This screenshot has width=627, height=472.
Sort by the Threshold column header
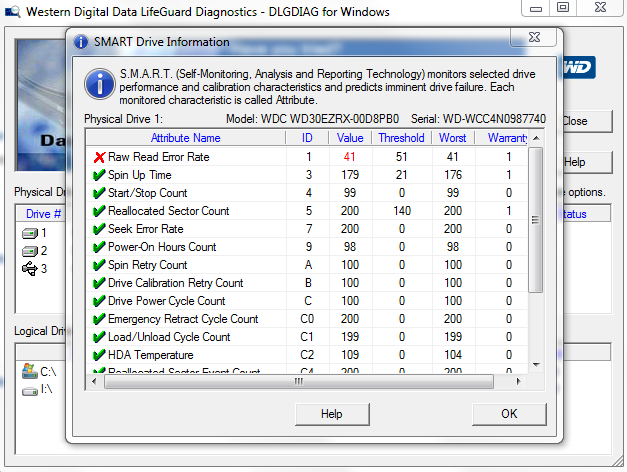click(x=401, y=138)
